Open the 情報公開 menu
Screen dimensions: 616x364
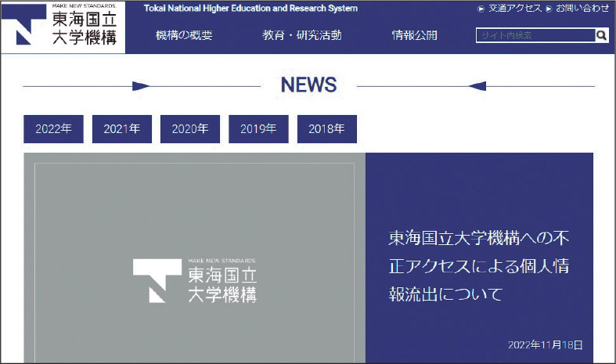(x=415, y=35)
